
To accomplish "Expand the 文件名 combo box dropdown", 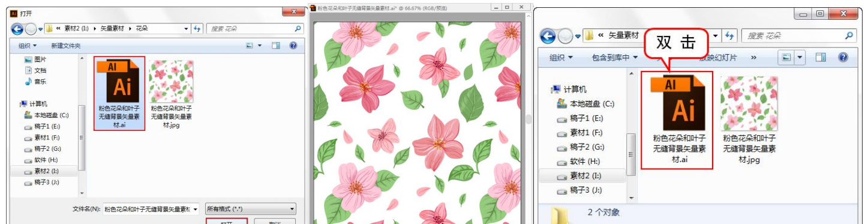I will 196,209.
